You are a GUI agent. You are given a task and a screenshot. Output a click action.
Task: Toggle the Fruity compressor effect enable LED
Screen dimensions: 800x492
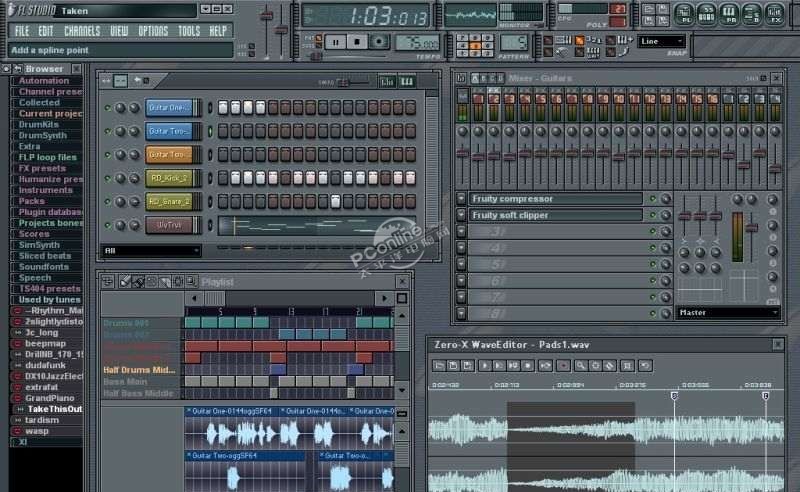652,199
